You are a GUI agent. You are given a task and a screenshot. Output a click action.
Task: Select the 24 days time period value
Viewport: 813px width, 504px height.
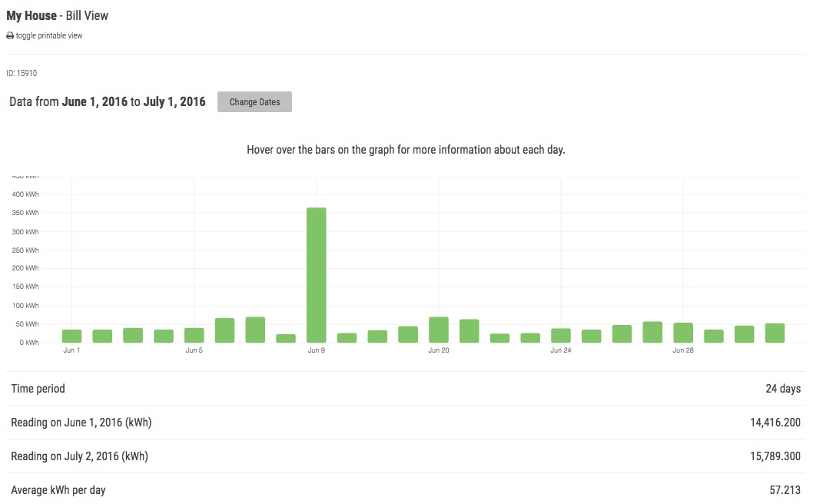pos(783,389)
